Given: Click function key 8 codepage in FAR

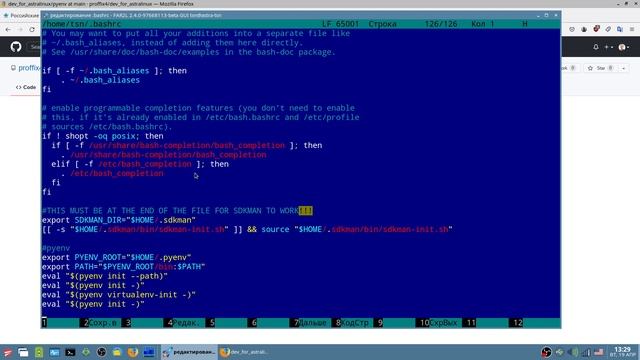Looking at the screenshot, I should [x=352, y=323].
